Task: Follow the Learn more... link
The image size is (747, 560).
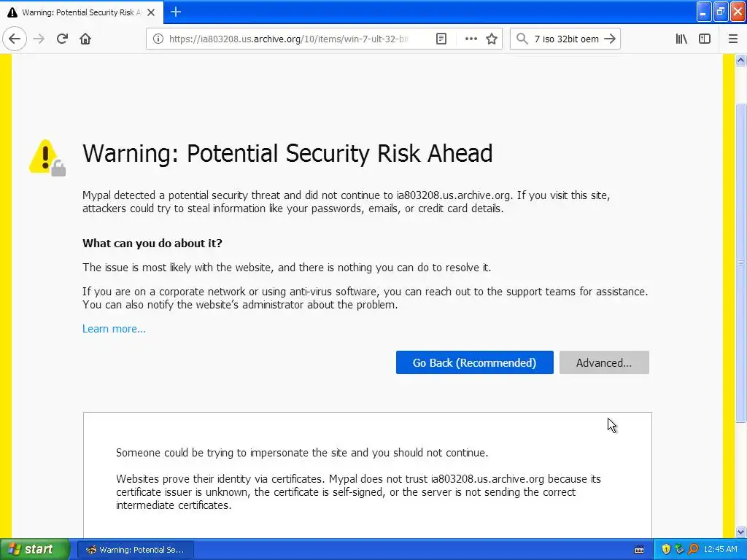Action: [114, 329]
